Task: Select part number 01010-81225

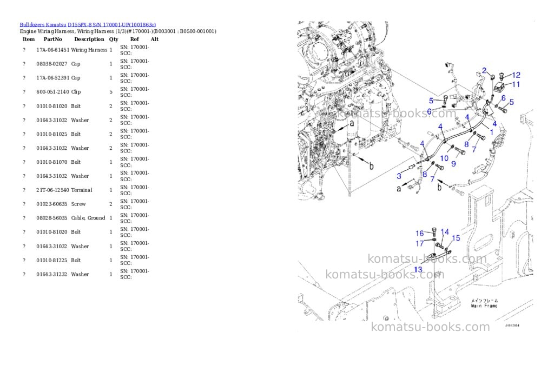Action: pyautogui.click(x=51, y=260)
